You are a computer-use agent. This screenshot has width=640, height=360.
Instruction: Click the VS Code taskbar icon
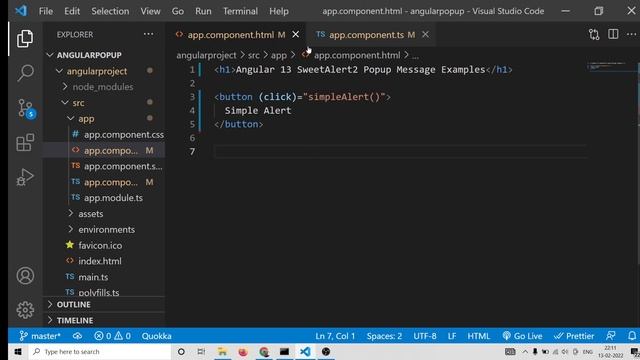[305, 351]
